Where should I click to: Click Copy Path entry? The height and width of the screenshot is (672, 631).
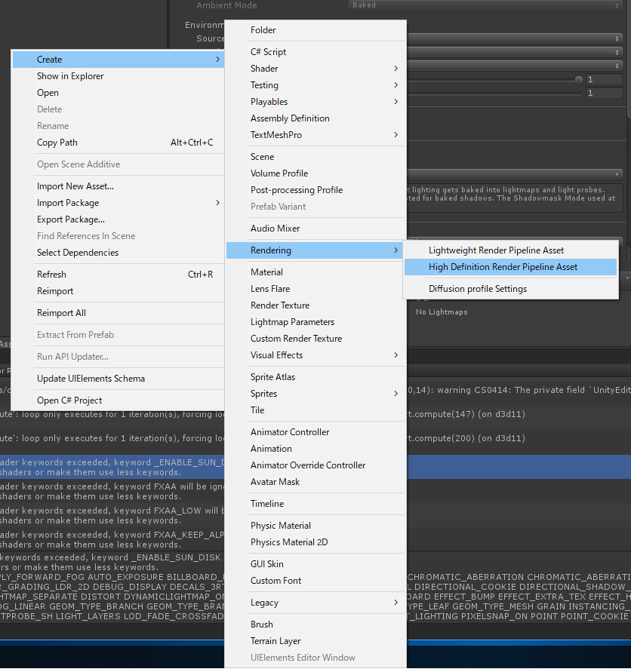tap(119, 143)
